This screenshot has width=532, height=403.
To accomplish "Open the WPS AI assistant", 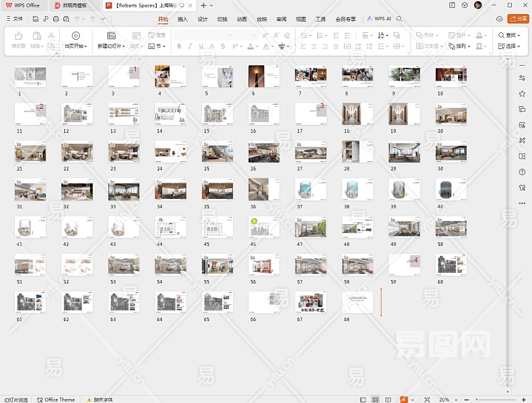I will pyautogui.click(x=379, y=19).
